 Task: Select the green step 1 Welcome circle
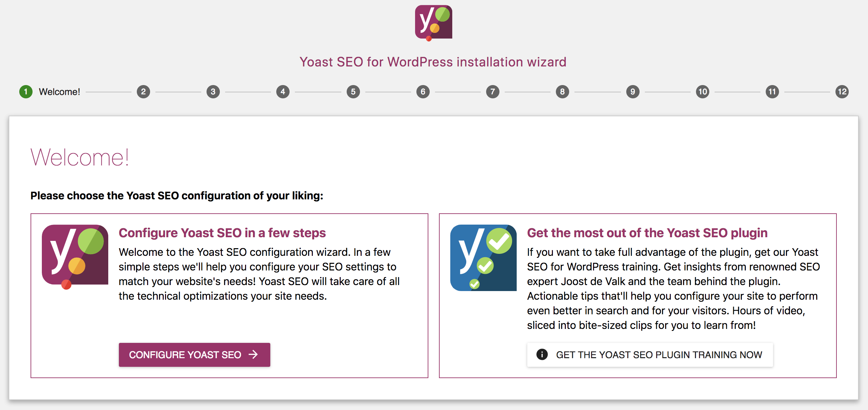point(26,92)
